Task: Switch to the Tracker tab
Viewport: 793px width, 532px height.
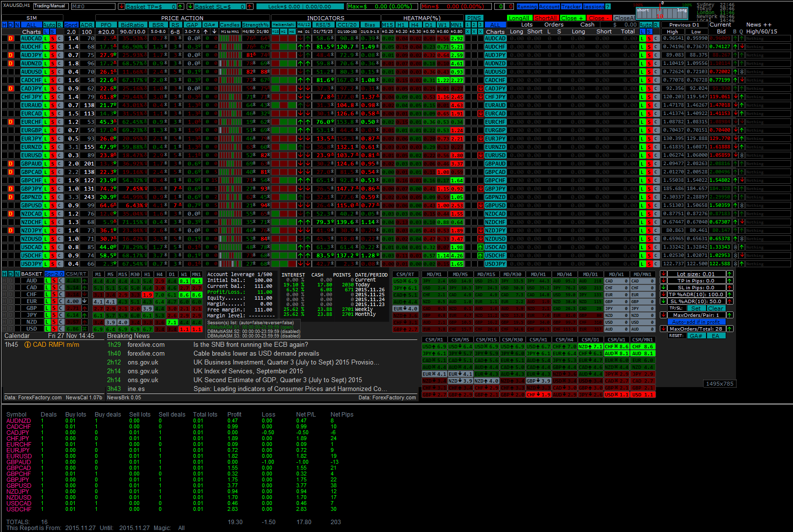Action: tap(571, 7)
